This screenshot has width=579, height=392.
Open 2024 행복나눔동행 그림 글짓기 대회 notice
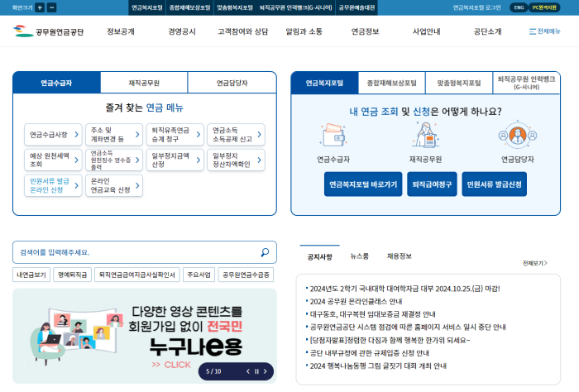click(378, 366)
